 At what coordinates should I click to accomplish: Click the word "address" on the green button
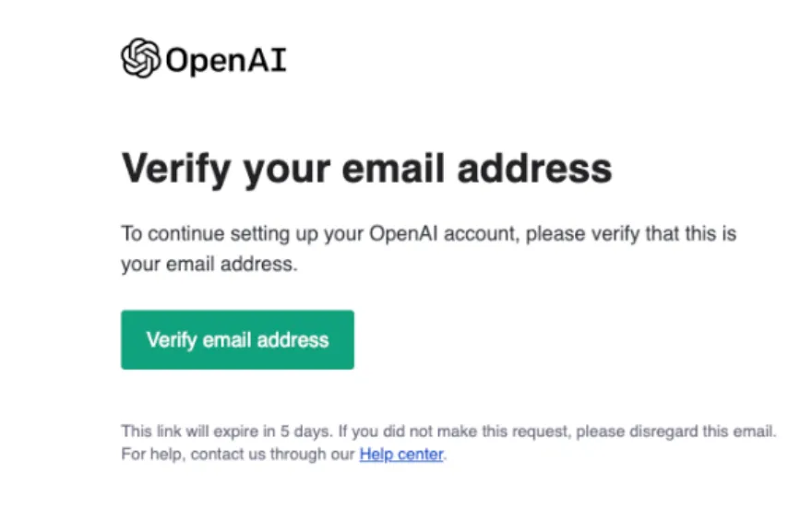(292, 340)
